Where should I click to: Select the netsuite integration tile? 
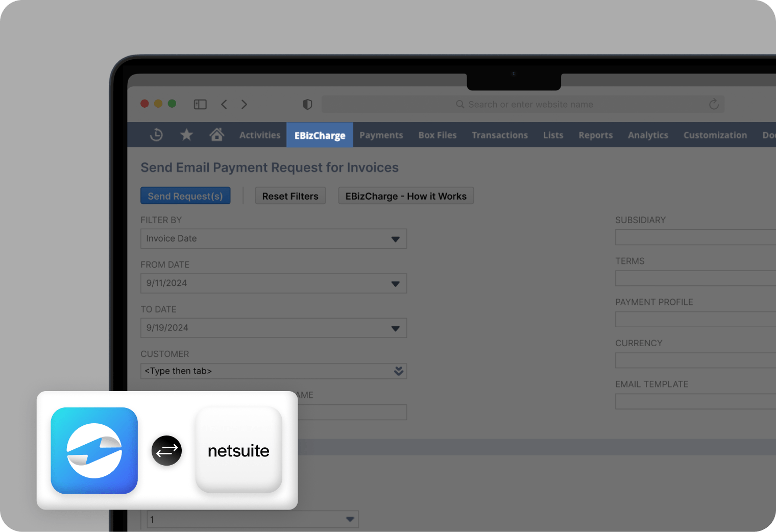coord(238,450)
